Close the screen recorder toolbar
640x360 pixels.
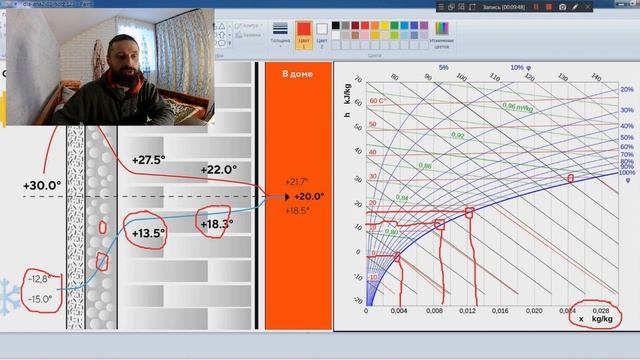point(588,7)
